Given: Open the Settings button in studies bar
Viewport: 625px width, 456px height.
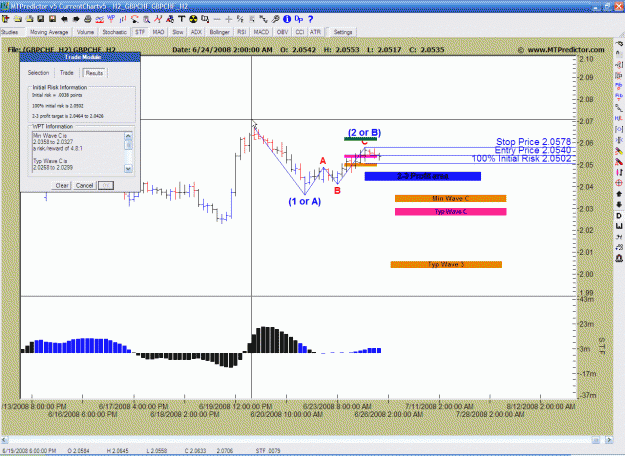Looking at the screenshot, I should pos(343,32).
